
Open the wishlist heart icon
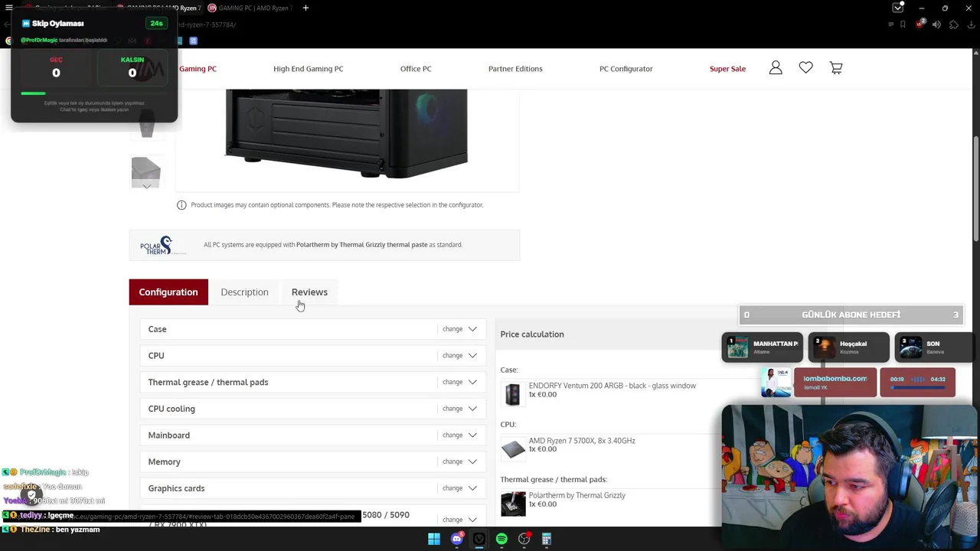tap(805, 68)
